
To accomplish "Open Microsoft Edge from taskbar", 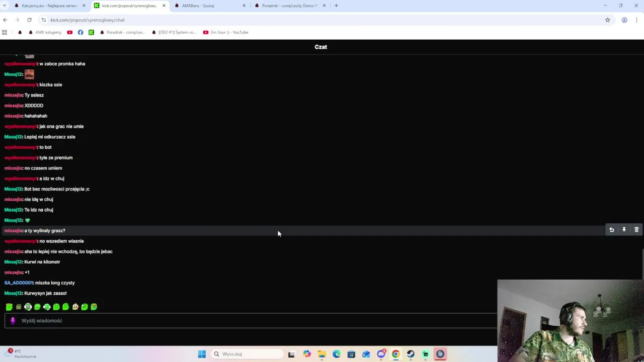I will [x=336, y=354].
